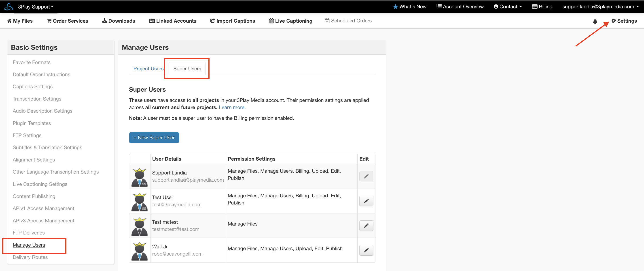The height and width of the screenshot is (271, 644).
Task: Click the test@3playmedia.com email text
Action: pyautogui.click(x=177, y=205)
